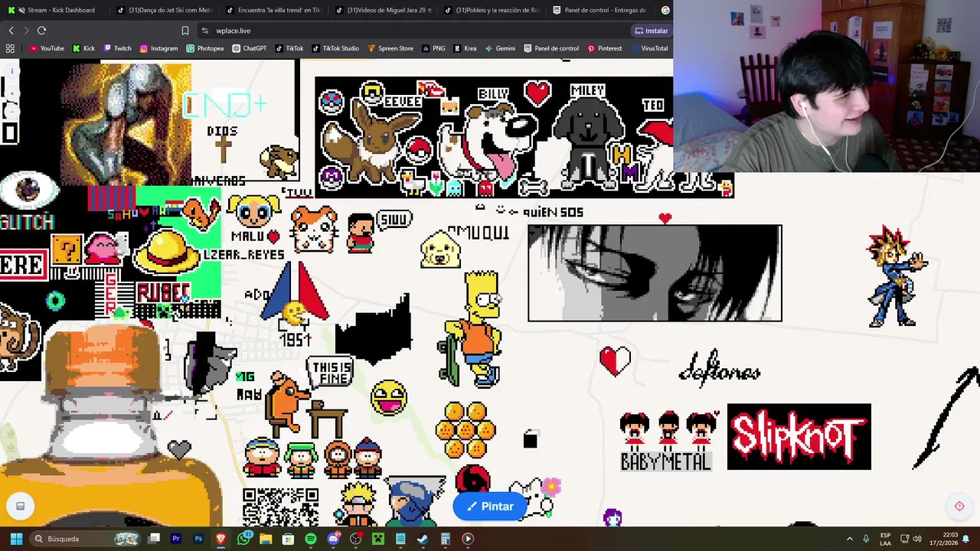Open the media player taskbar icon
The width and height of the screenshot is (980, 551).
click(468, 539)
